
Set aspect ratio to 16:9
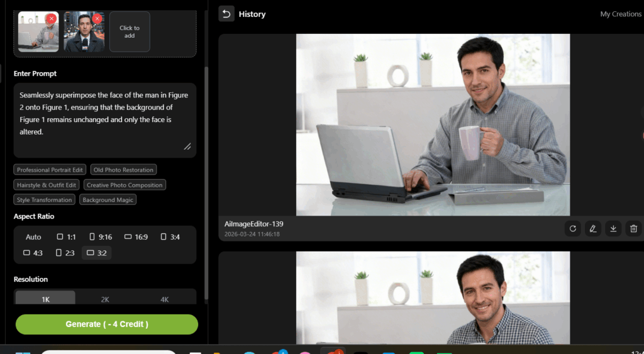[x=136, y=237]
